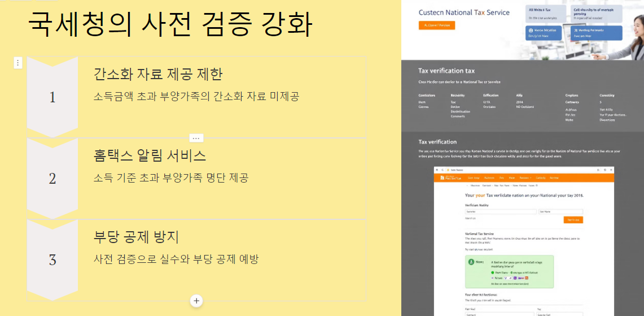644x316 pixels.
Task: Click the number 2 chevron shape
Action: click(x=52, y=179)
